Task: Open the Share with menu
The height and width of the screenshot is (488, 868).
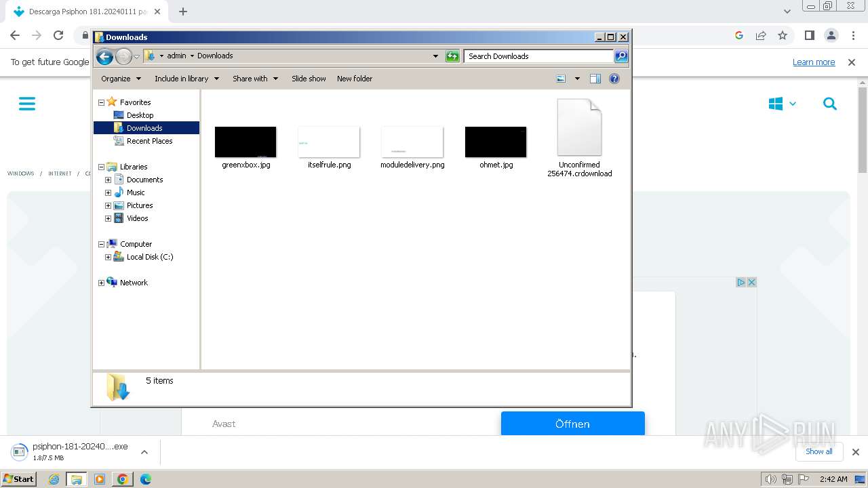Action: [255, 79]
